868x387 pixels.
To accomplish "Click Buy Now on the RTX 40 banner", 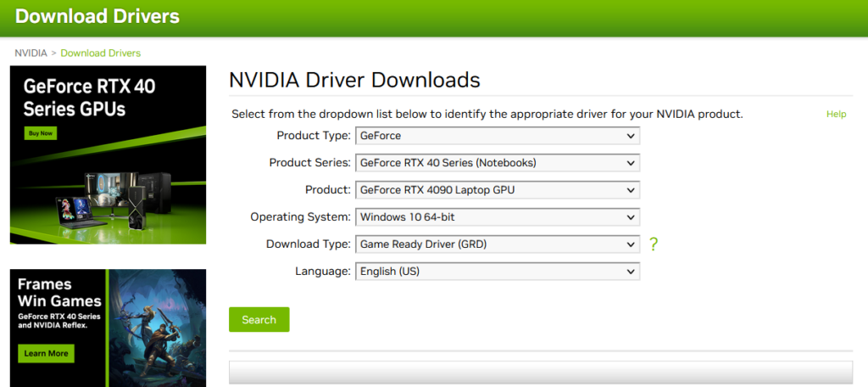I will 41,133.
